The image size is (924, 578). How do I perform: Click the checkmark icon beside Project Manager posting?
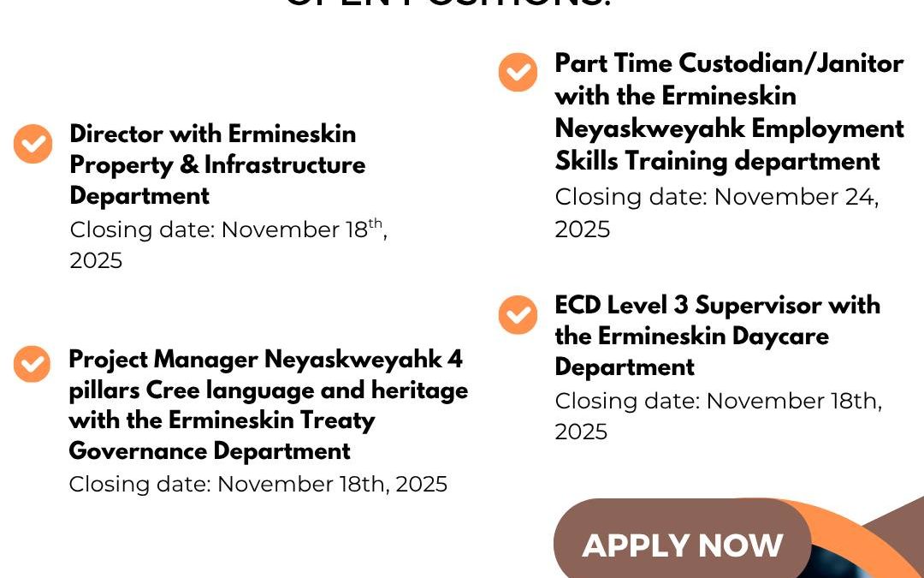click(x=32, y=364)
